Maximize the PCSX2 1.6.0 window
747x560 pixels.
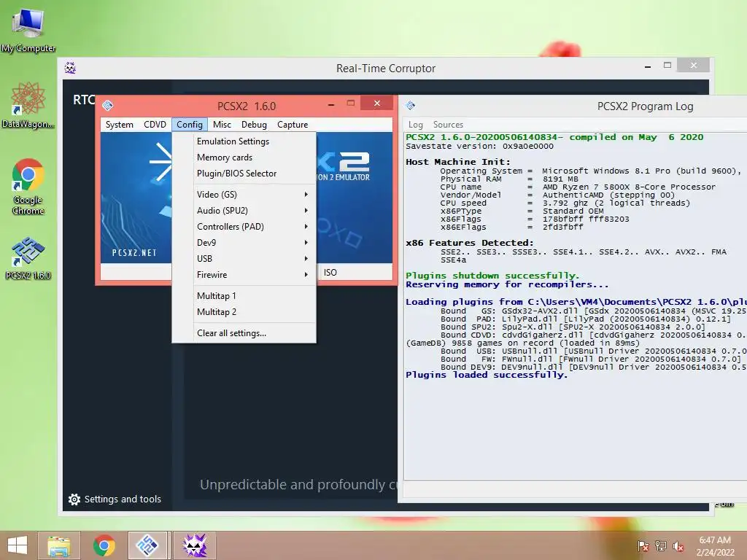(351, 104)
